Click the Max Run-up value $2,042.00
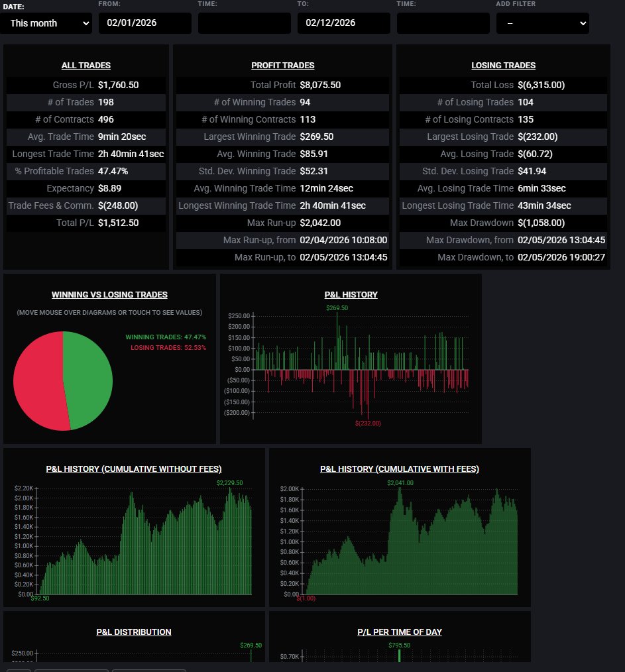Screen dimensions: 625x672 coord(320,223)
